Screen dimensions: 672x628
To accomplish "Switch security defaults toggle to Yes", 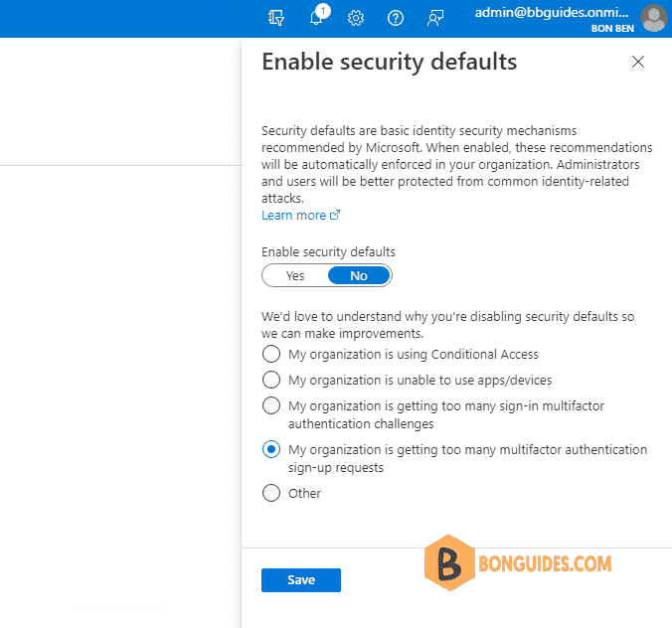I will tap(295, 275).
